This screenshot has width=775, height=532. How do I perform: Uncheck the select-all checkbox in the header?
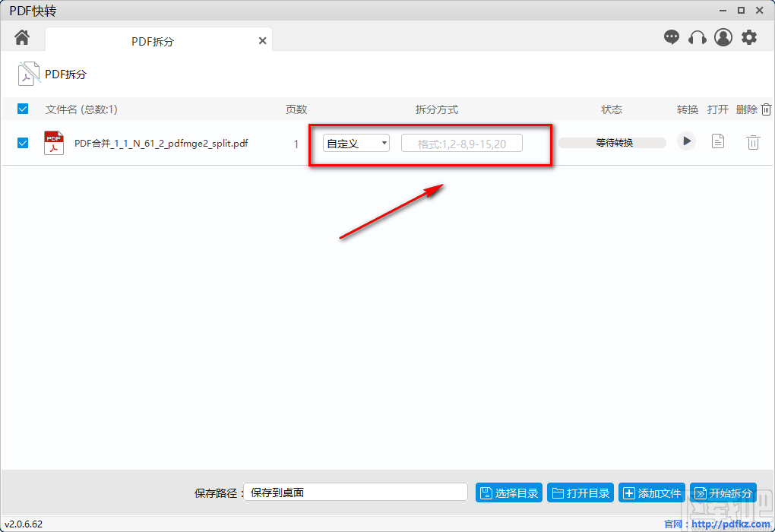click(22, 109)
